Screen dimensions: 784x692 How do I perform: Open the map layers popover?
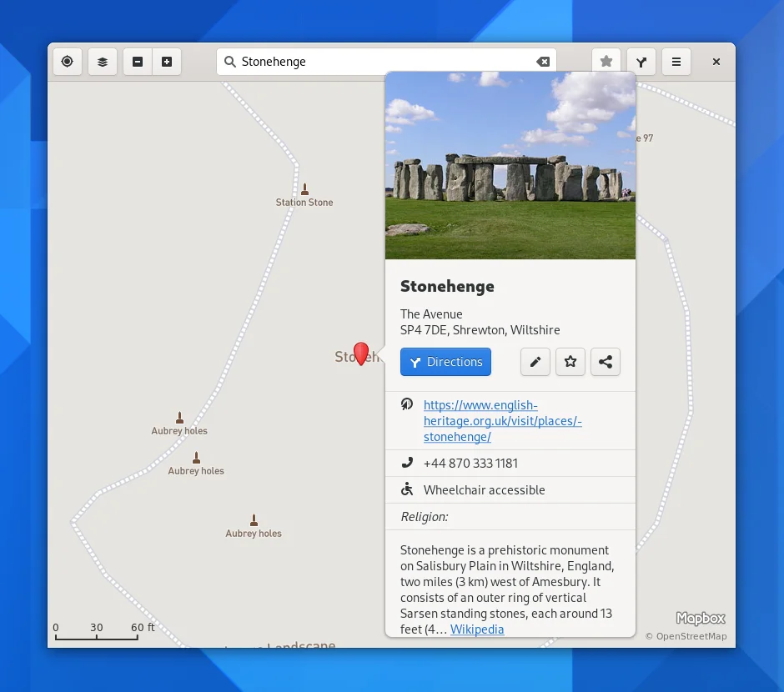point(102,61)
